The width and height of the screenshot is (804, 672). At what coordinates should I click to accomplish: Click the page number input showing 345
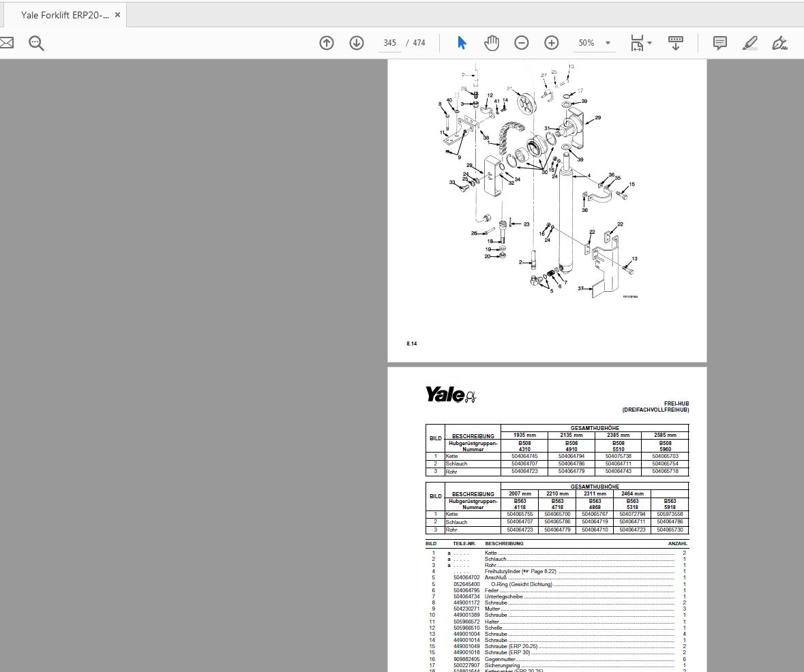tap(389, 42)
